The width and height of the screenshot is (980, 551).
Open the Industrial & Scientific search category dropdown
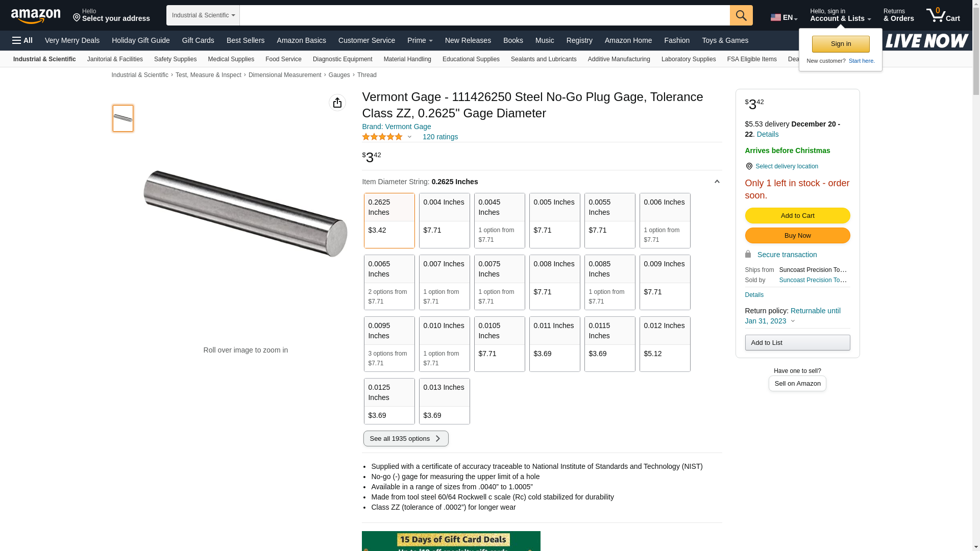click(x=203, y=15)
